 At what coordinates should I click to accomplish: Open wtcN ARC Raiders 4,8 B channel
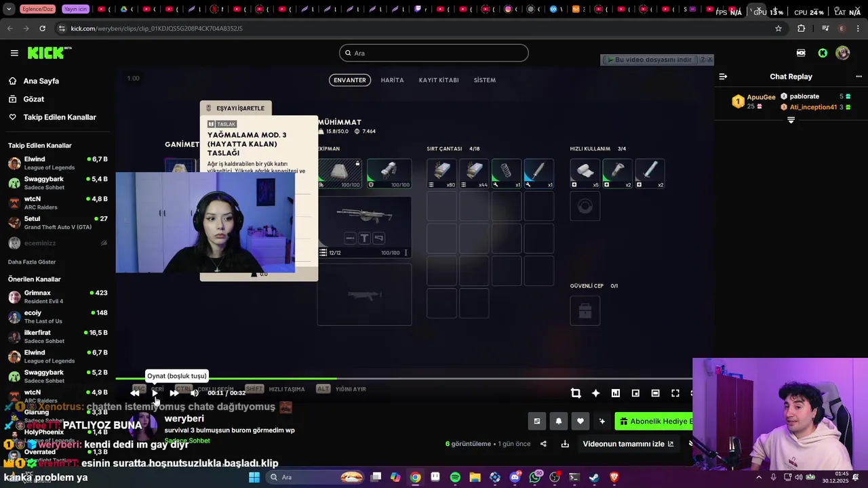(x=58, y=203)
